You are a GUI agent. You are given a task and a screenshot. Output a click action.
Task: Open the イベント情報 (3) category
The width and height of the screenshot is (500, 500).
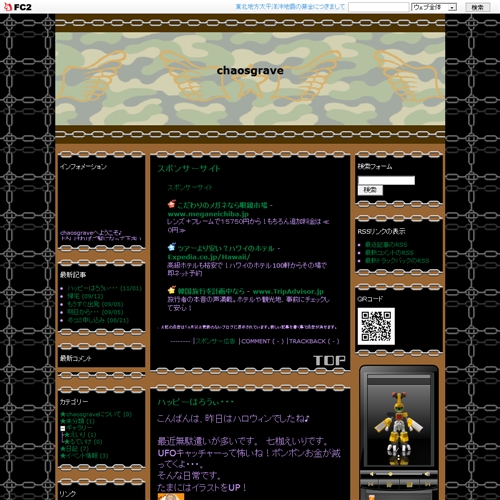[x=84, y=456]
